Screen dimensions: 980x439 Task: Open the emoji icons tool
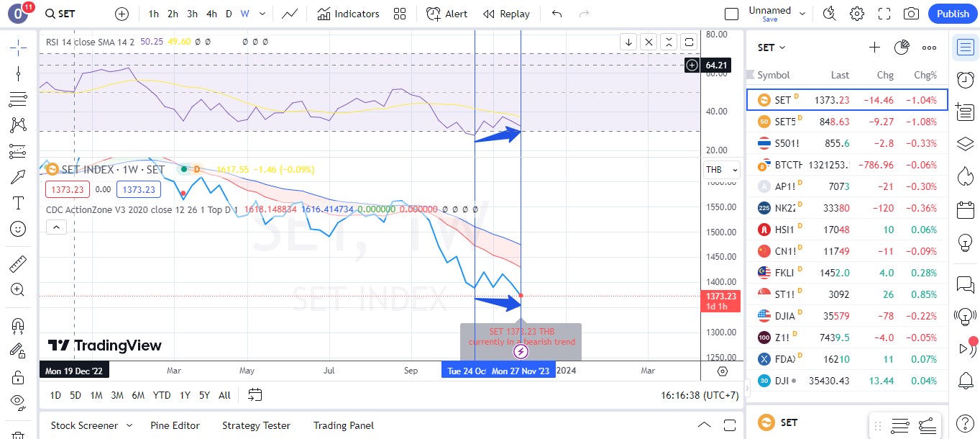[x=18, y=229]
